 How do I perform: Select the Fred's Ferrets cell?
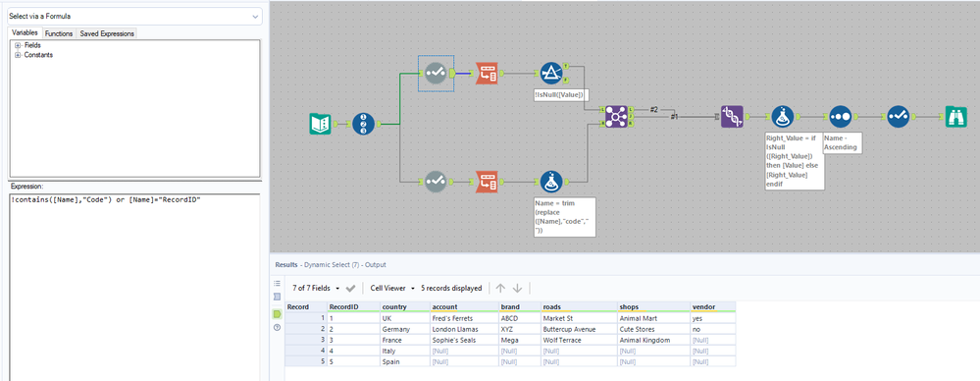[x=464, y=318]
